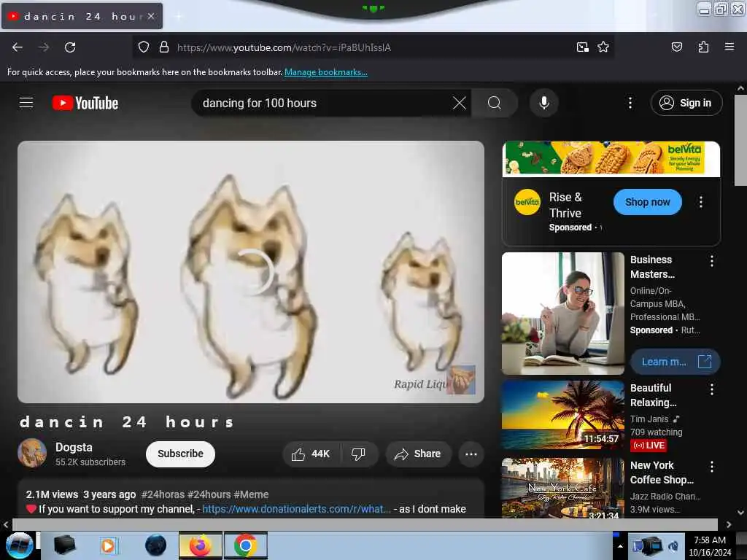Click the belVita round logo
This screenshot has width=747, height=560.
(527, 203)
